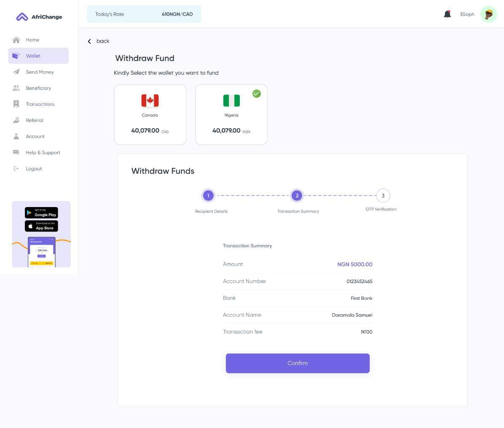Click the green selected checkmark on Nigeria

[x=257, y=94]
